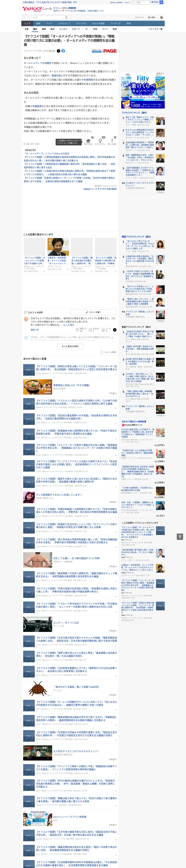Screen dimensions: 186x868
Task: Select the スポーツ category
Action: pos(76,29)
